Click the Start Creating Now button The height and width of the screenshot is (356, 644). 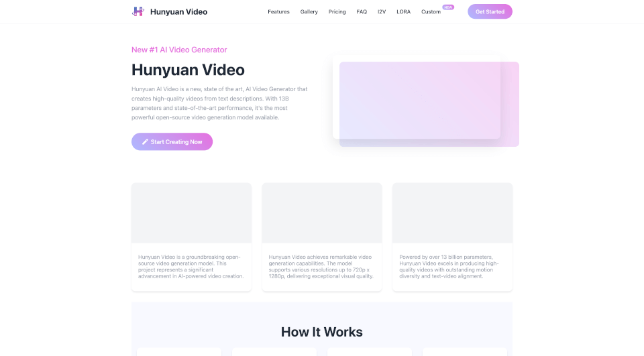(x=172, y=141)
